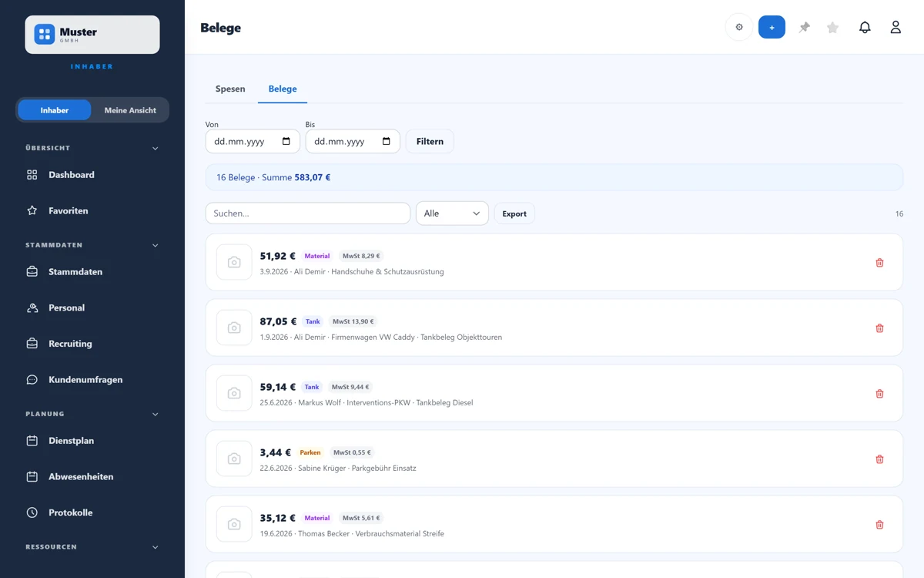This screenshot has width=924, height=578.
Task: Open photo placeholder of 51,92 € receipt
Action: [x=234, y=263]
